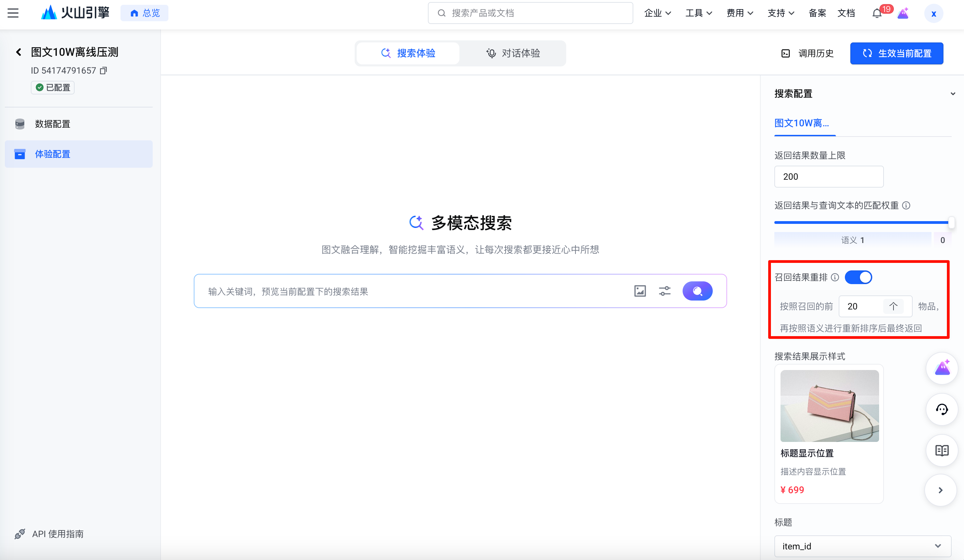Image resolution: width=964 pixels, height=560 pixels.
Task: Open the documentation book icon
Action: click(941, 450)
